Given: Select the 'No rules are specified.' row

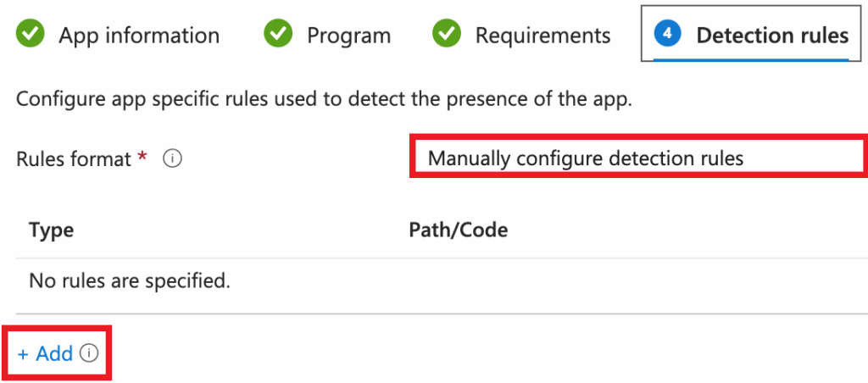Looking at the screenshot, I should [130, 280].
